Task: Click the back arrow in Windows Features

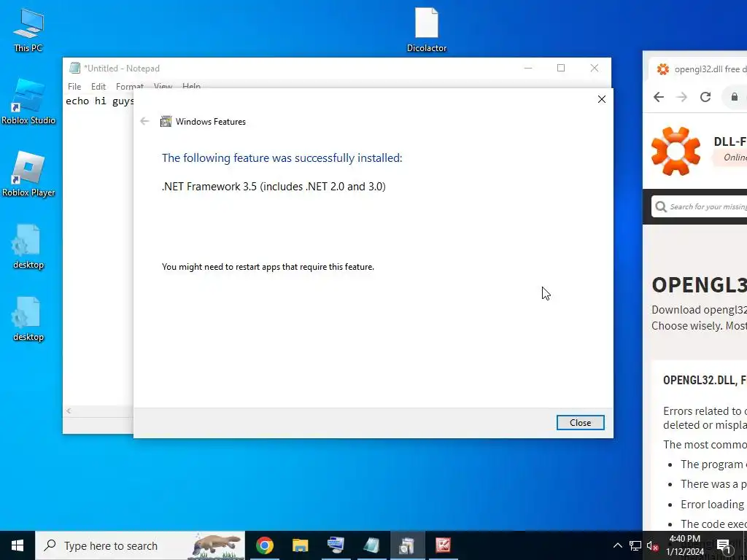Action: pyautogui.click(x=145, y=122)
